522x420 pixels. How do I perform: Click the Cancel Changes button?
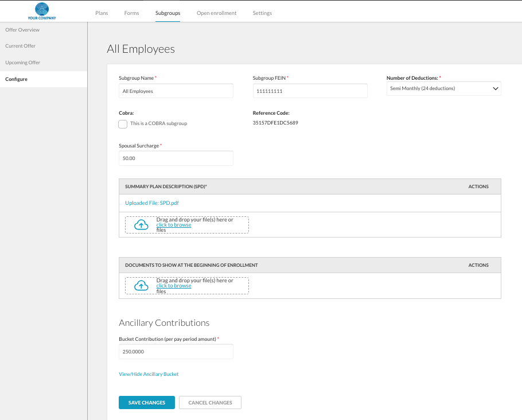point(210,402)
